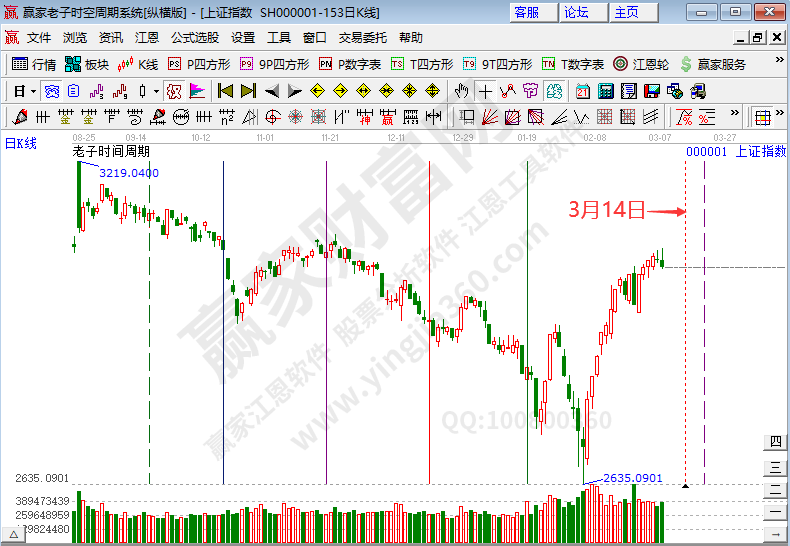Select the 四 panel layout button
This screenshot has height=546, width=790.
774,442
